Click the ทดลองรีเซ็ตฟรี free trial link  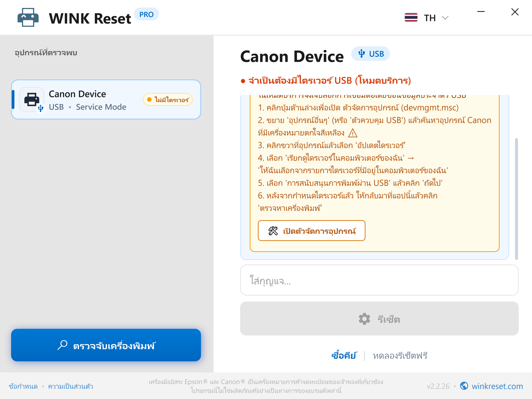point(400,356)
